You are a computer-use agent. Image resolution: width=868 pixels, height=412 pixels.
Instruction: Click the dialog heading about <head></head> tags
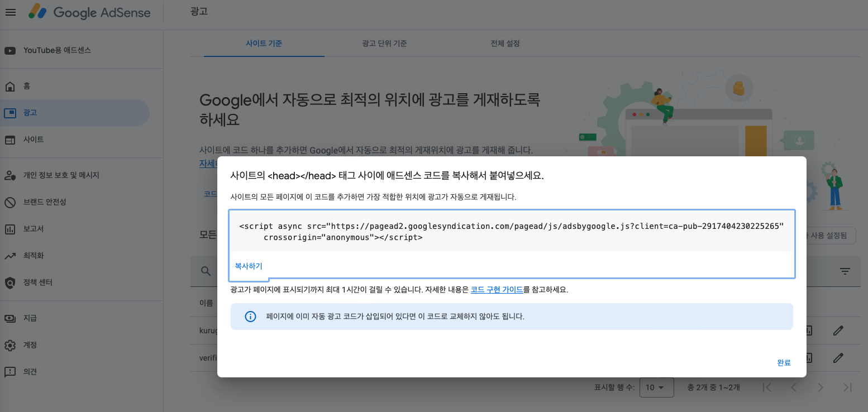coord(387,175)
